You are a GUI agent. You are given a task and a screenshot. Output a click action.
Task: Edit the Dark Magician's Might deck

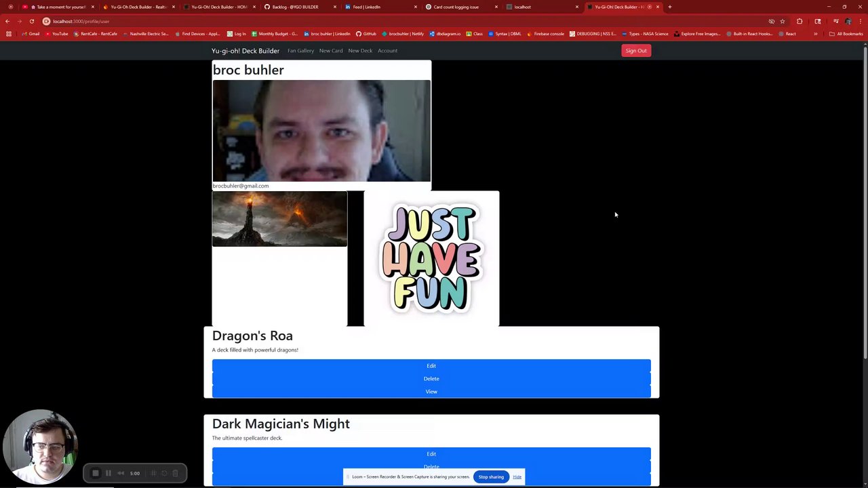pos(431,454)
